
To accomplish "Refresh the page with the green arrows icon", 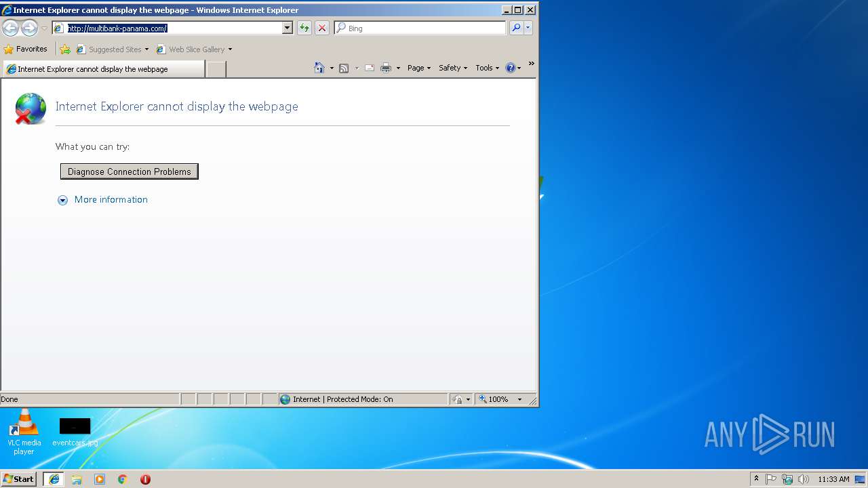I will [x=304, y=28].
